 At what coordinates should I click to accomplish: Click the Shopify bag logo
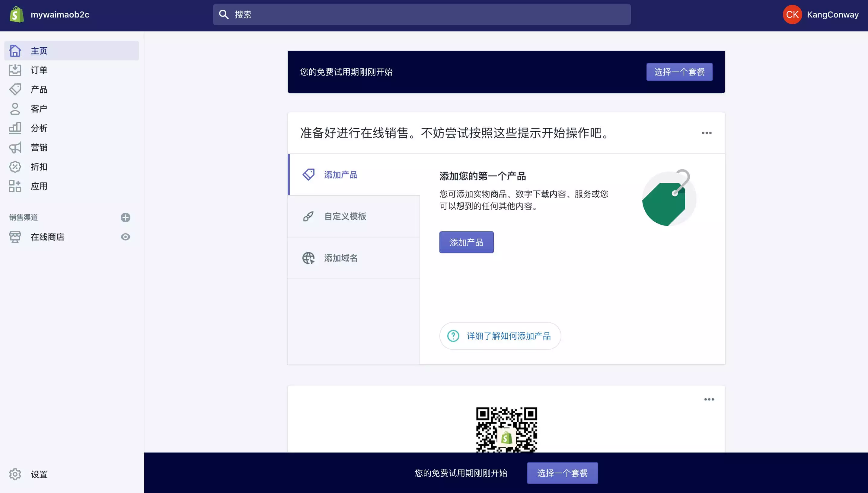coord(16,14)
